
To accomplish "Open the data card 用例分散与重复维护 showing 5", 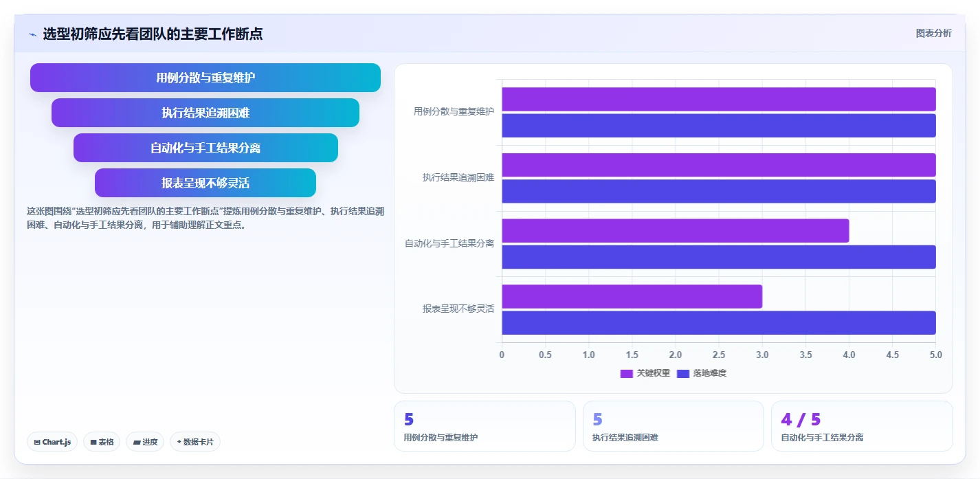I will 485,426.
